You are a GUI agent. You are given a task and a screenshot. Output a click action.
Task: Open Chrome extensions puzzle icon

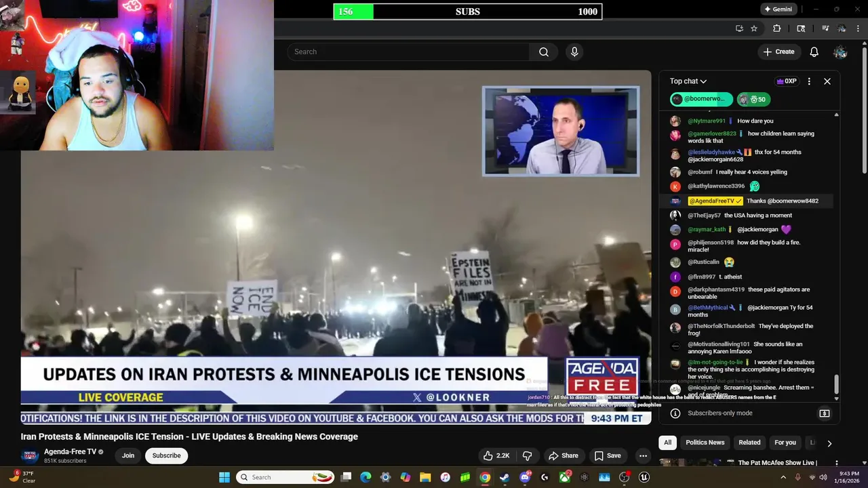tap(777, 28)
